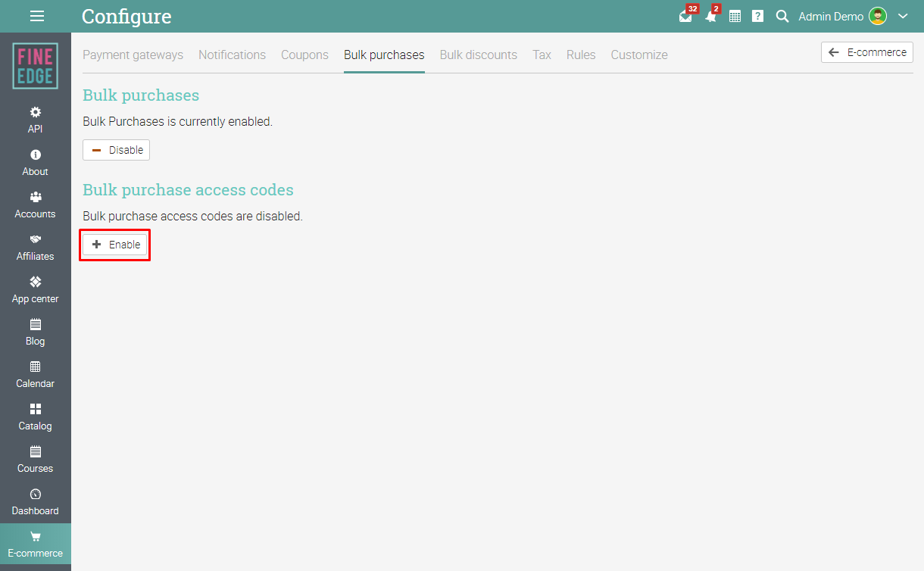Open Affiliates in the sidebar
Viewport: 924px width, 571px height.
click(x=36, y=248)
